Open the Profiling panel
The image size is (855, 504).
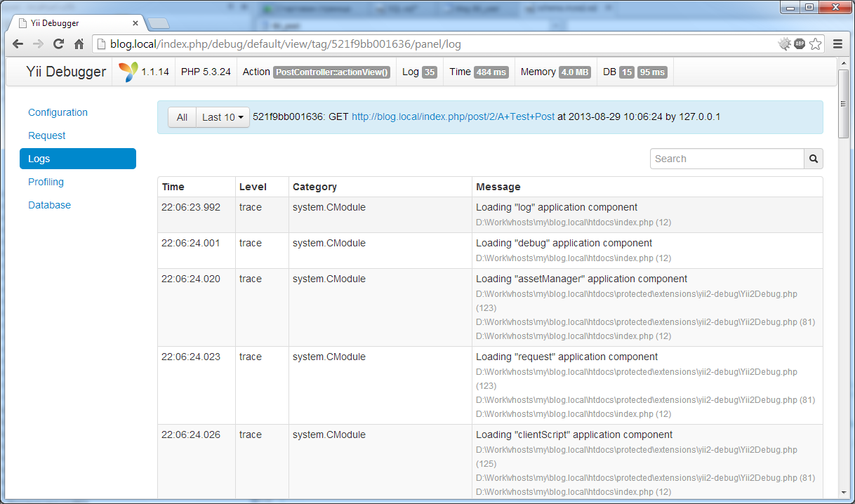coord(46,182)
